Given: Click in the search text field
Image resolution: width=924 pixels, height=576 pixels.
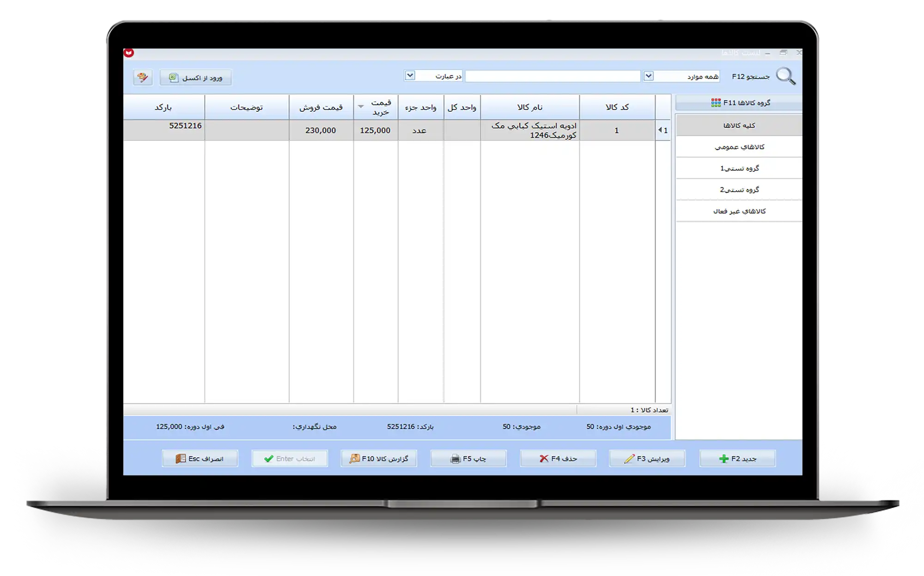Looking at the screenshot, I should coord(552,76).
